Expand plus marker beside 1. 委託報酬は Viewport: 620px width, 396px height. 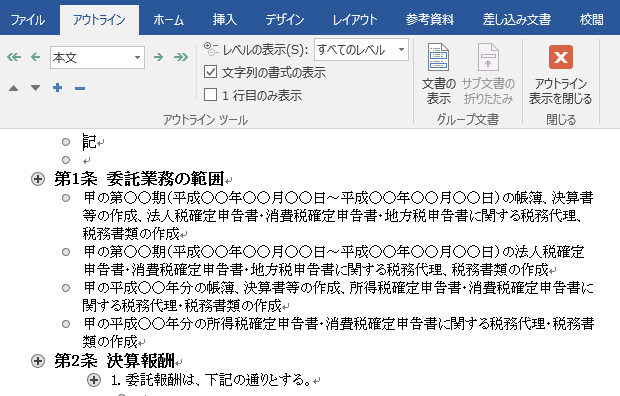[94, 380]
